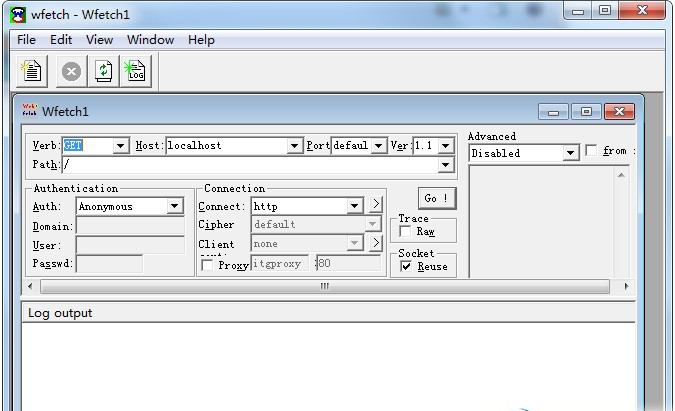Click inside the Log output pane

328,366
